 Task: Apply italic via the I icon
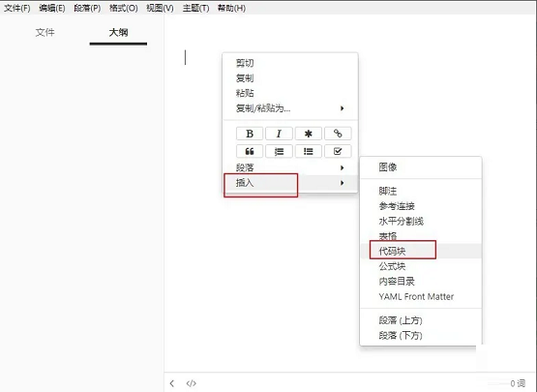coord(279,134)
